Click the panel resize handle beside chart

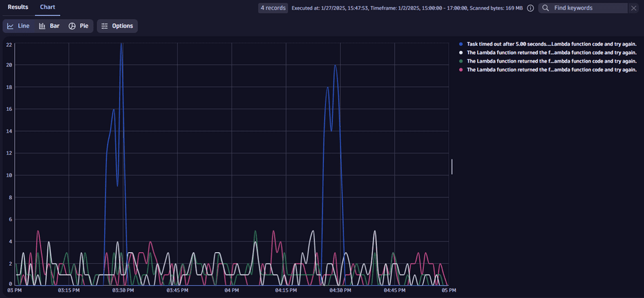tap(452, 166)
